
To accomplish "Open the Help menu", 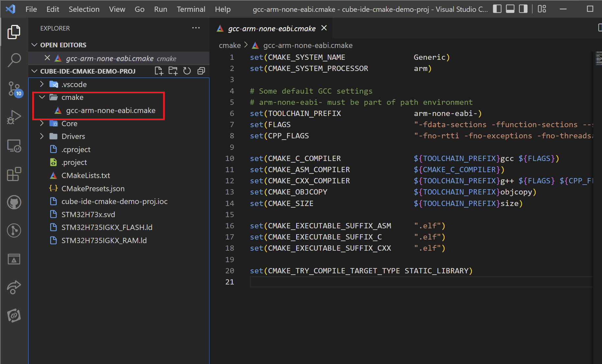I will point(223,9).
